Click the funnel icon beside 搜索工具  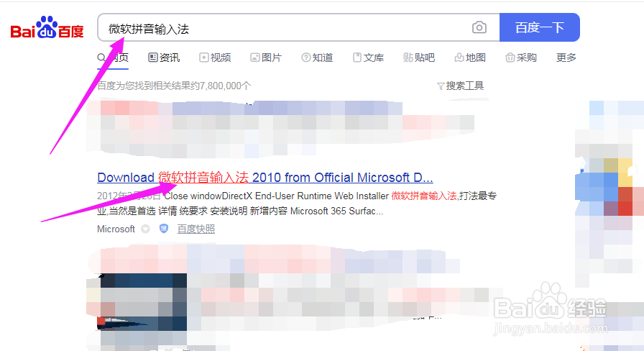tap(441, 86)
